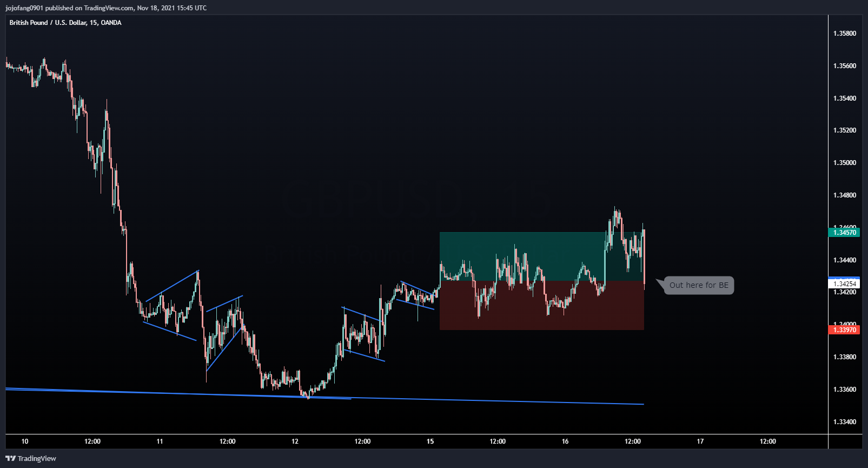
Task: Click the 1.33800 price axis label
Action: pyautogui.click(x=845, y=357)
